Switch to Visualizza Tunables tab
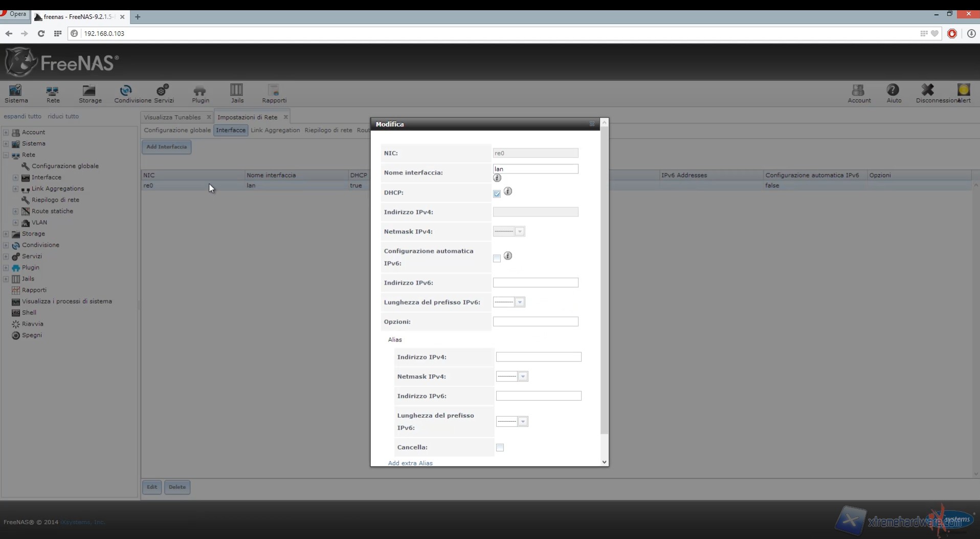 point(172,117)
